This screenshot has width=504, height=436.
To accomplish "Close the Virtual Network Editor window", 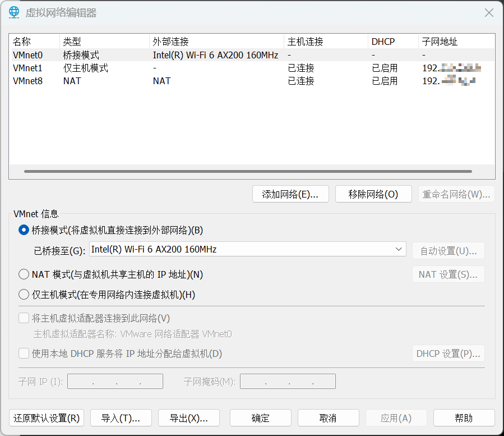I will coord(489,12).
